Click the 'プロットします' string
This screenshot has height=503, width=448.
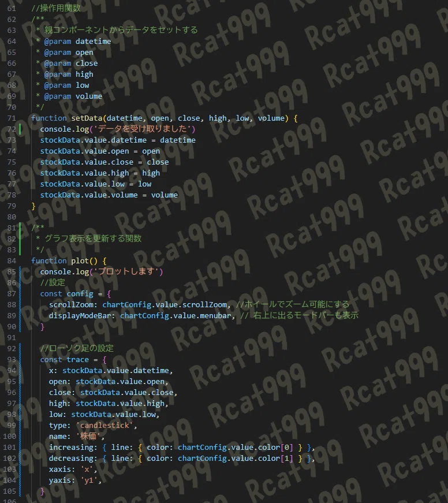pos(128,271)
